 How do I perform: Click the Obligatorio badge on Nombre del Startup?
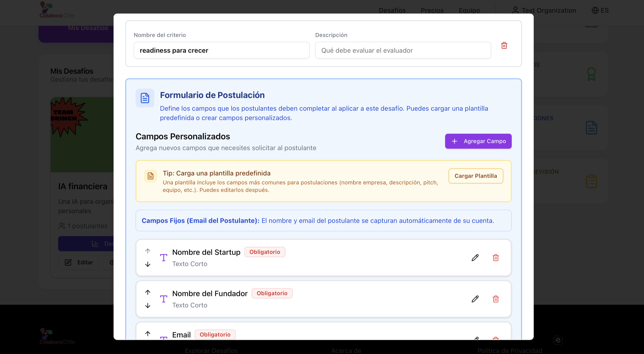(265, 252)
